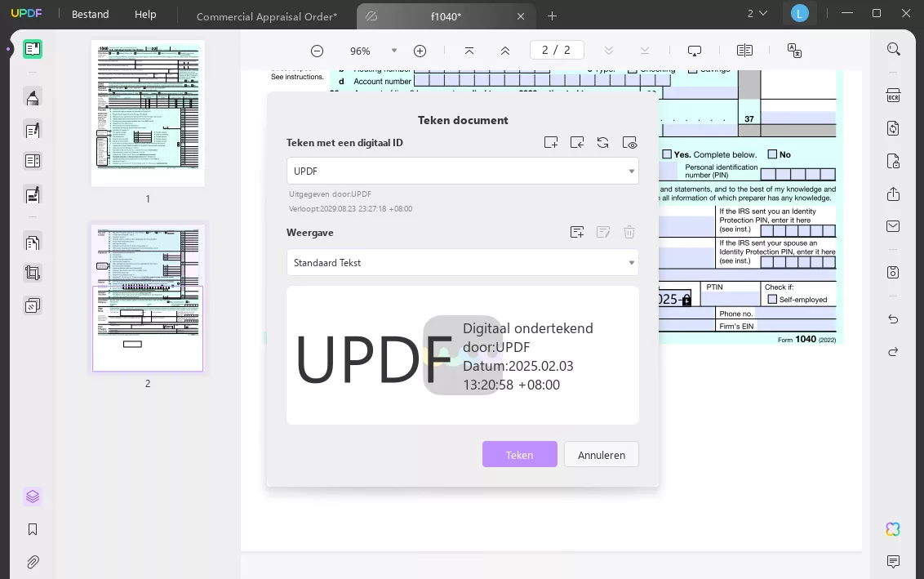Add a new tab
924x579 pixels.
(x=552, y=16)
